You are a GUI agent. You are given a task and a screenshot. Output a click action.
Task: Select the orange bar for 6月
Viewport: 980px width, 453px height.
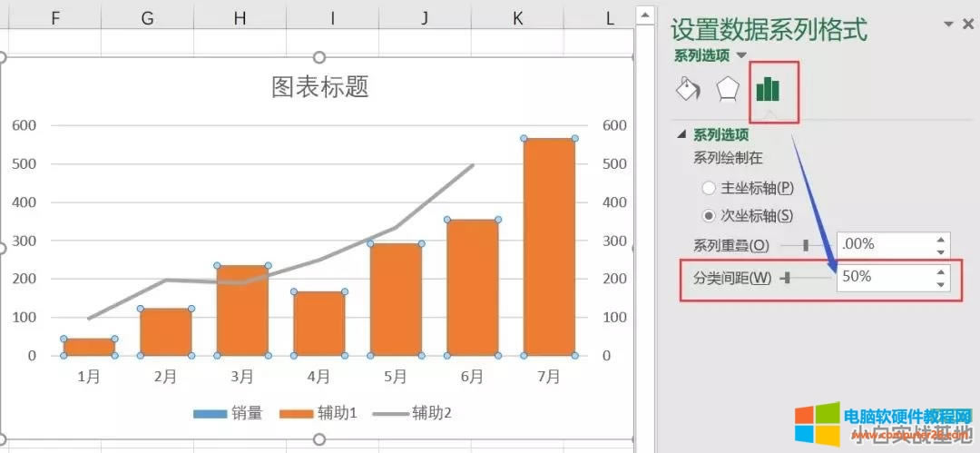(x=473, y=288)
